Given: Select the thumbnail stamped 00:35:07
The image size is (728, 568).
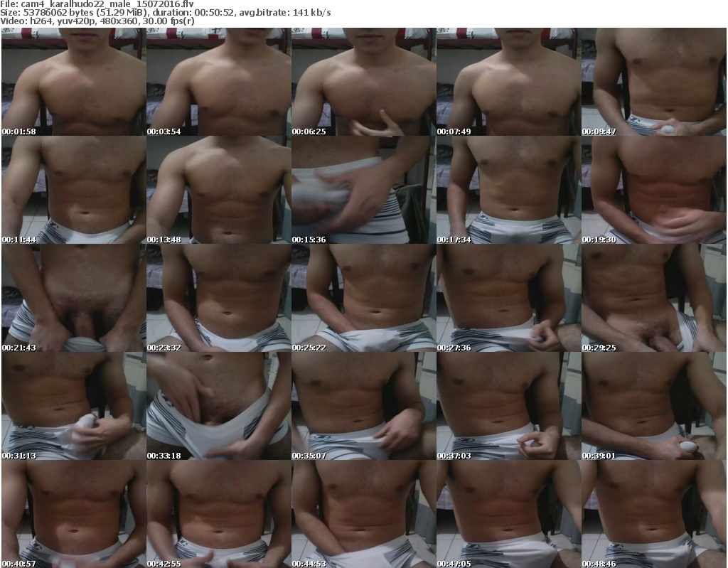Looking at the screenshot, I should click(363, 406).
